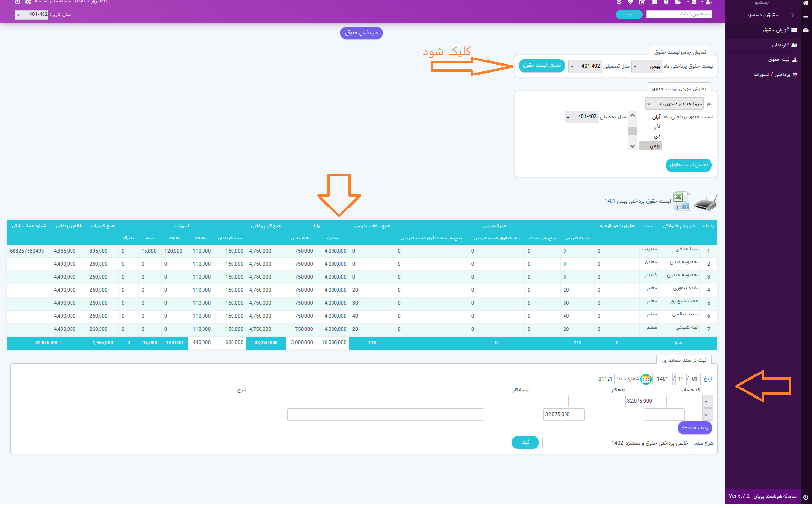
Task: Focus the sidebar جستجو search field
Action: point(762,2)
